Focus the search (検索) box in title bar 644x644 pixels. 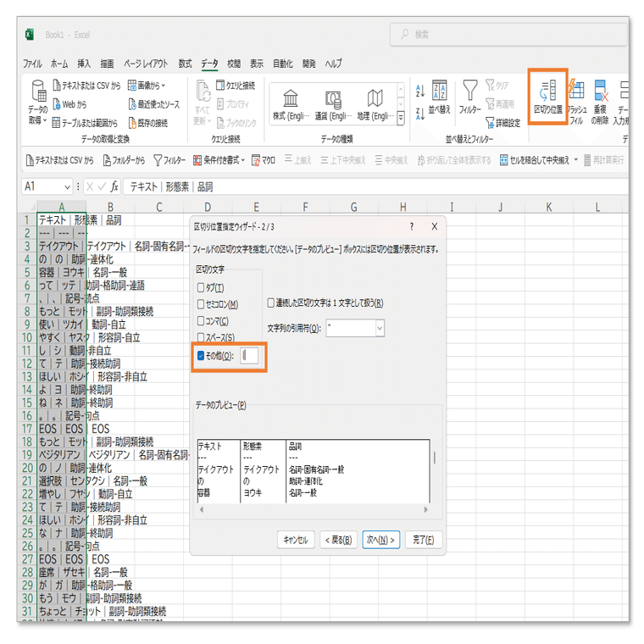coord(508,35)
